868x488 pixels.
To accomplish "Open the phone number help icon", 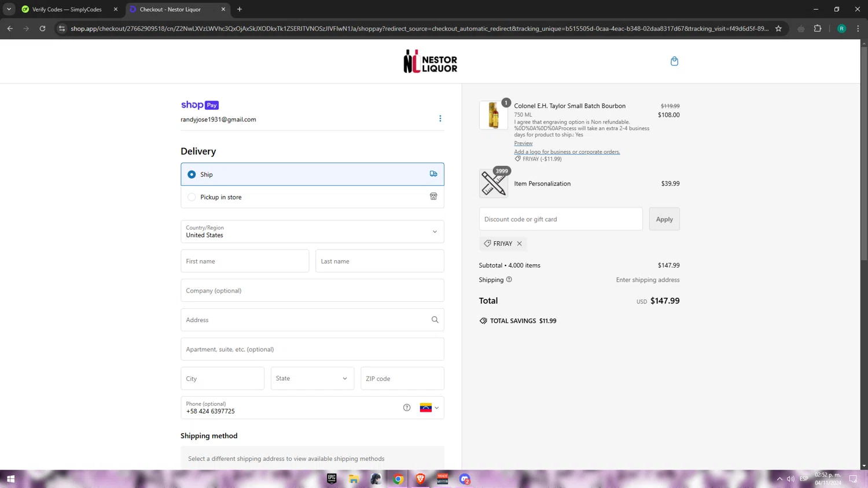I will pyautogui.click(x=407, y=408).
